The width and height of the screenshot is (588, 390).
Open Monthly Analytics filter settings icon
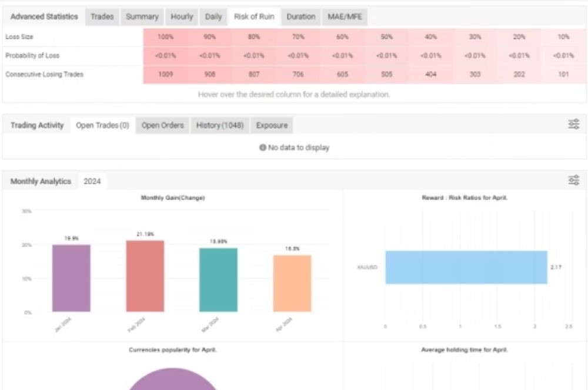pyautogui.click(x=573, y=181)
